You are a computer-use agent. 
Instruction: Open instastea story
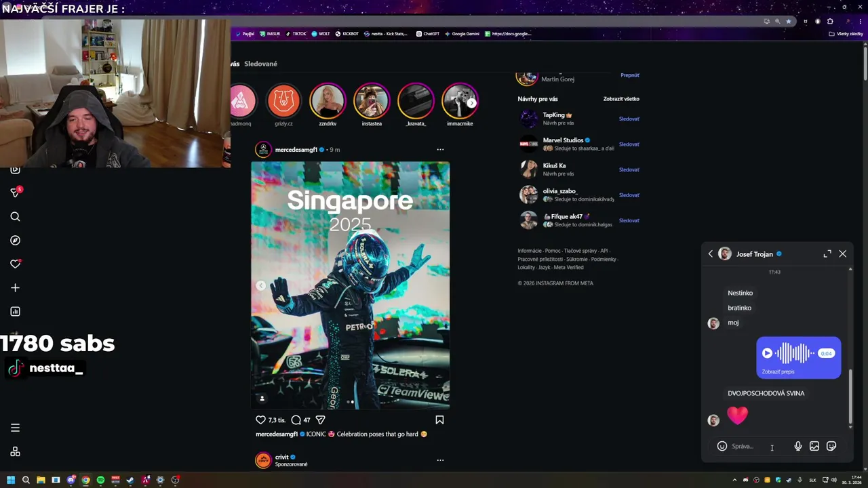tap(372, 101)
